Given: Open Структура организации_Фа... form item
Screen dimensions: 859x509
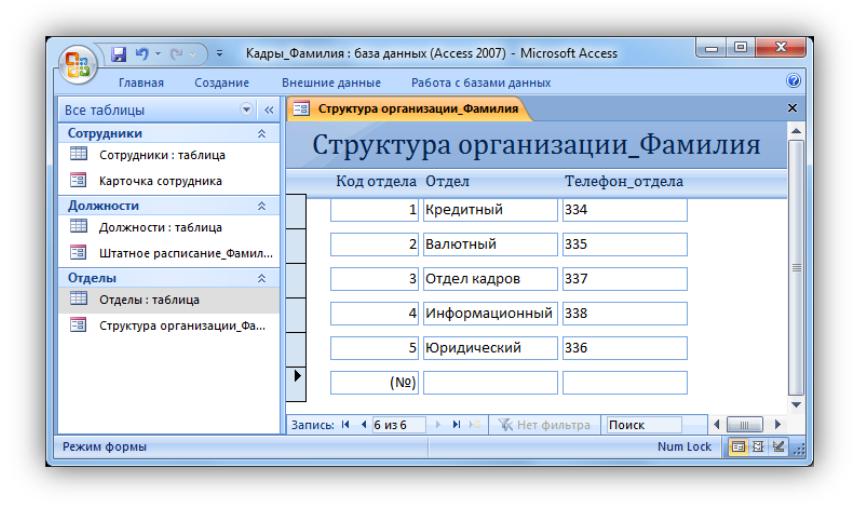Looking at the screenshot, I should (169, 325).
